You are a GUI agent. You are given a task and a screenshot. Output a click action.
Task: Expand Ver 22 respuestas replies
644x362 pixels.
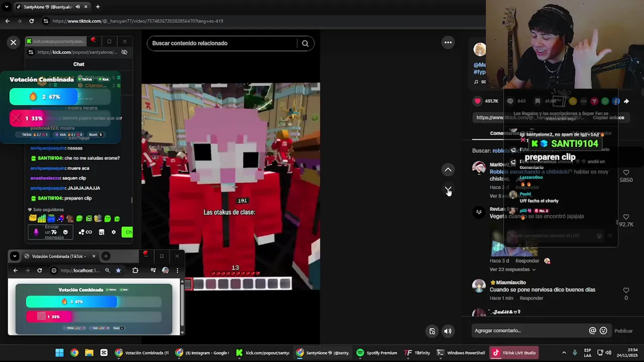point(513,269)
